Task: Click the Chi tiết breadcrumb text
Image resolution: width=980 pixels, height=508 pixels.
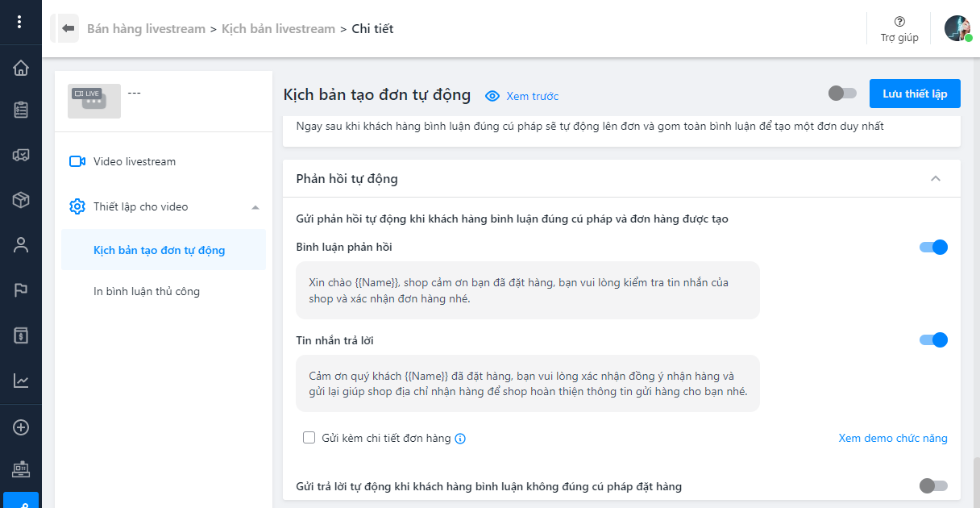Action: [372, 28]
